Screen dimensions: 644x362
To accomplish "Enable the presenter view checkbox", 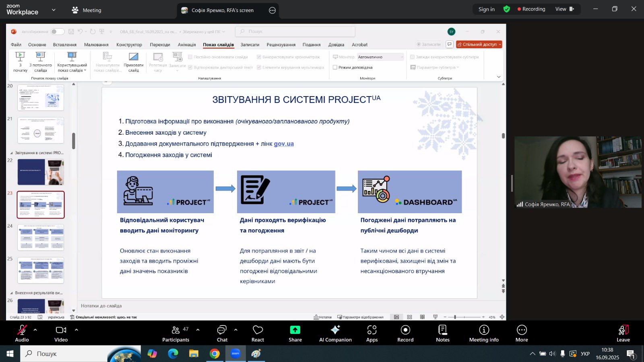I will [x=335, y=68].
